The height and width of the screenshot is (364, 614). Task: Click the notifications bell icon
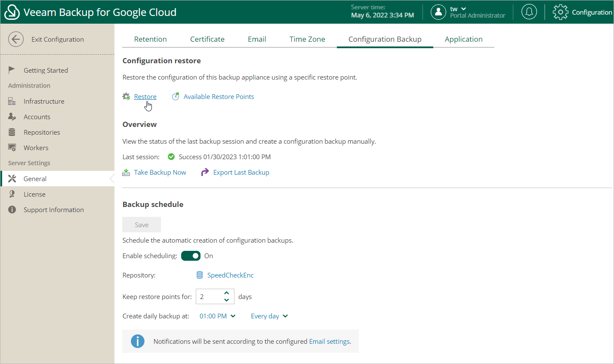[529, 12]
